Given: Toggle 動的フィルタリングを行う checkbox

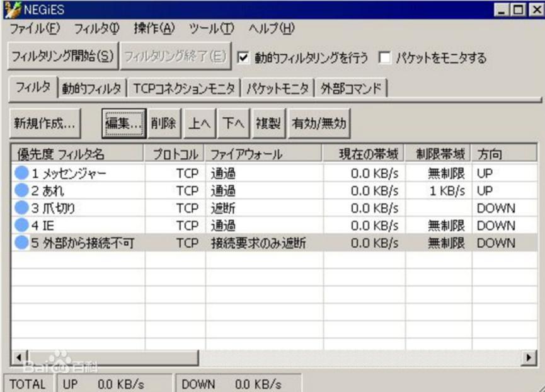Looking at the screenshot, I should [243, 57].
